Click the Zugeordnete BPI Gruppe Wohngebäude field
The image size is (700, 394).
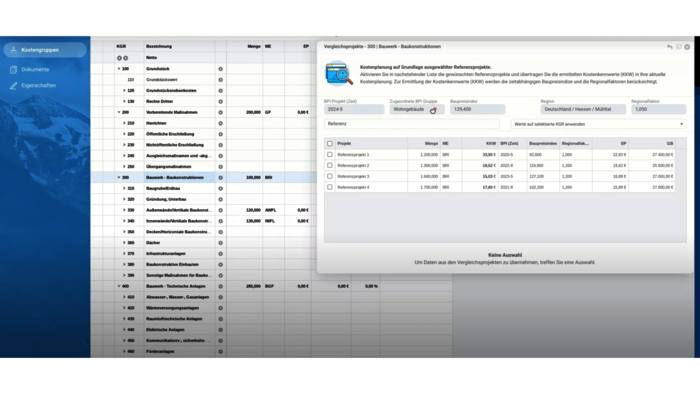tap(417, 109)
